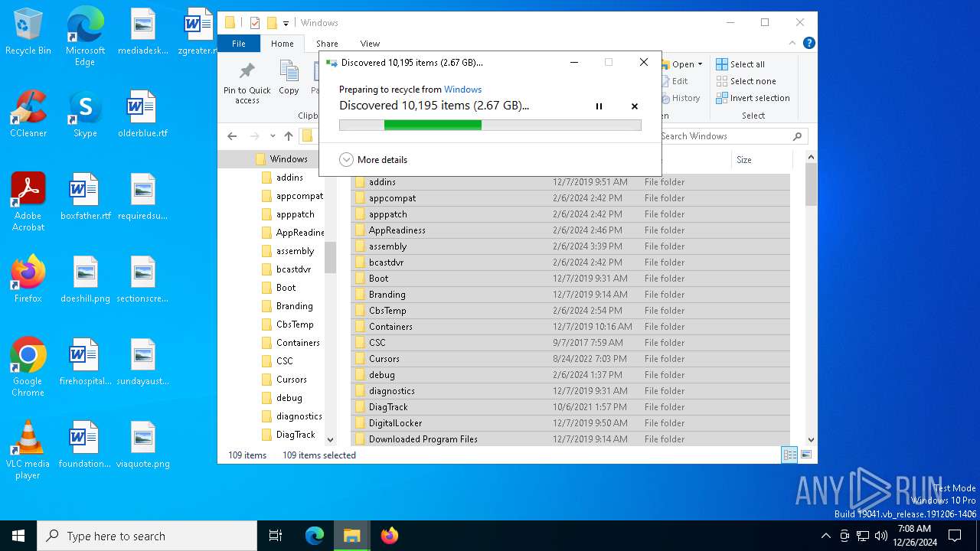Select appcompat in navigation tree

292,196
